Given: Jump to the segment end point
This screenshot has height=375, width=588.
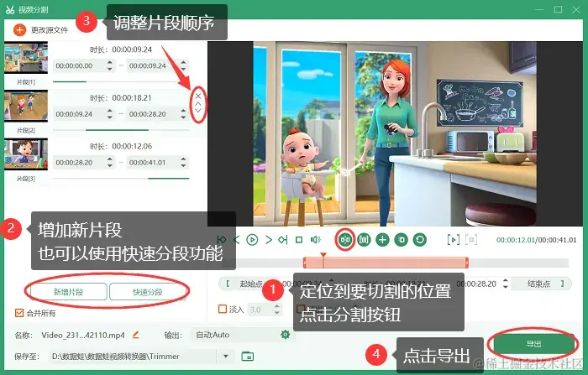Looking at the screenshot, I should pyautogui.click(x=283, y=240).
